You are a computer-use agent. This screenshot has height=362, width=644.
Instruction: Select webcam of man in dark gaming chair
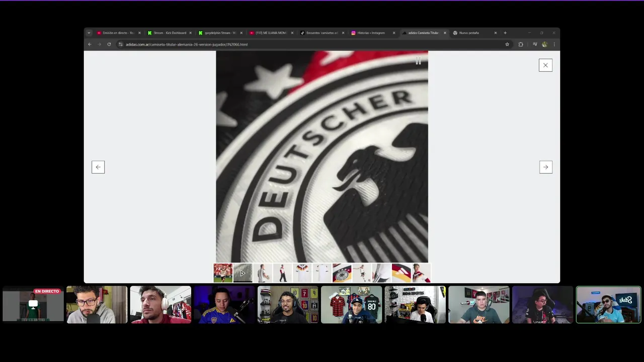(x=542, y=305)
